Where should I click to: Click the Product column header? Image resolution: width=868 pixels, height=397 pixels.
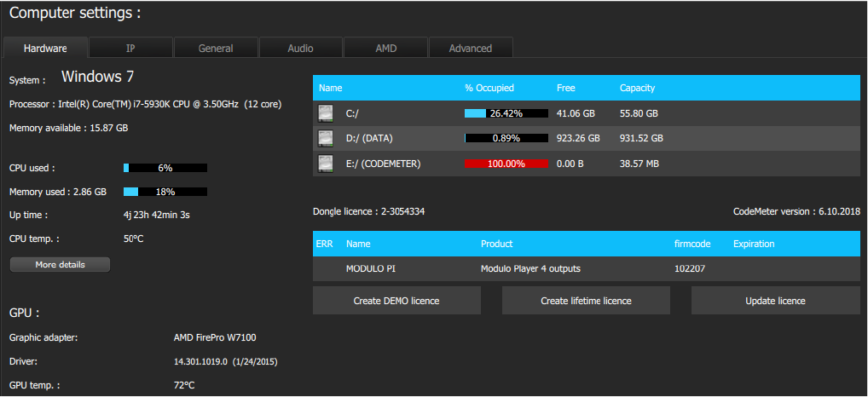[x=496, y=244]
